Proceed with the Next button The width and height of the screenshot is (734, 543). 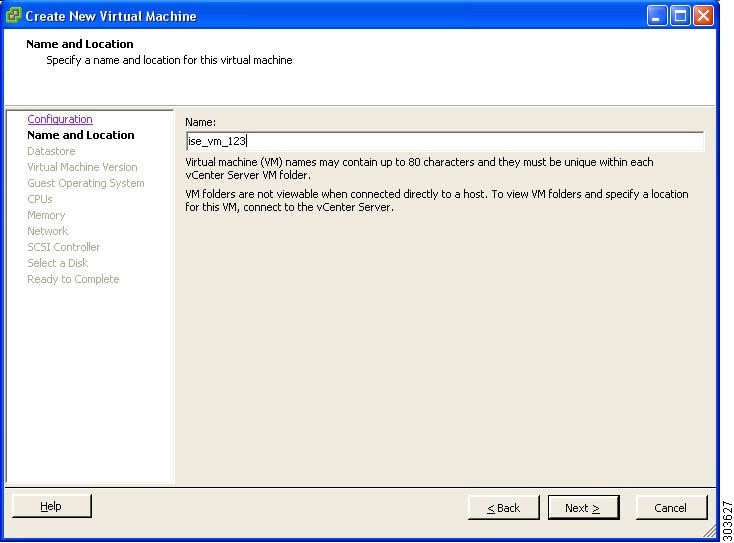(583, 508)
